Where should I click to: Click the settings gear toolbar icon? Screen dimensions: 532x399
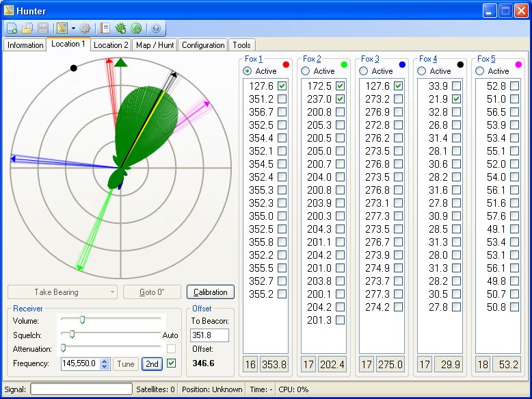[x=85, y=28]
